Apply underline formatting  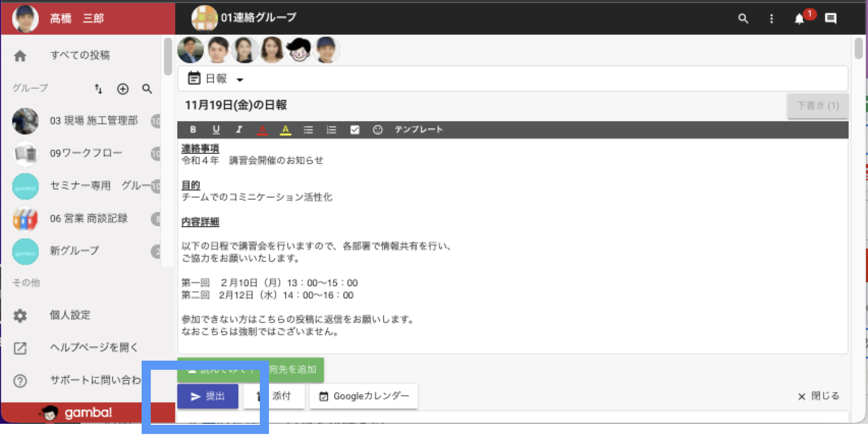point(216,129)
